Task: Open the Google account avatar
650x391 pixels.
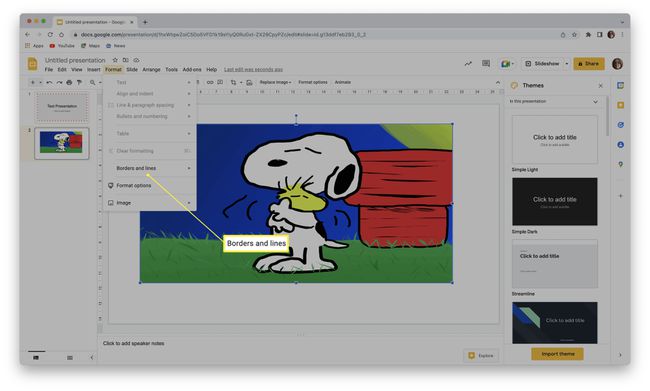Action: pos(617,64)
